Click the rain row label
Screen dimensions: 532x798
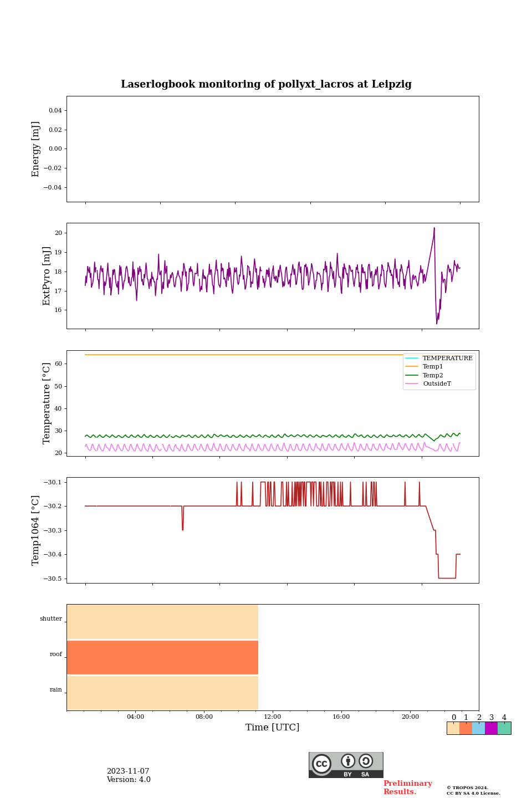click(56, 690)
